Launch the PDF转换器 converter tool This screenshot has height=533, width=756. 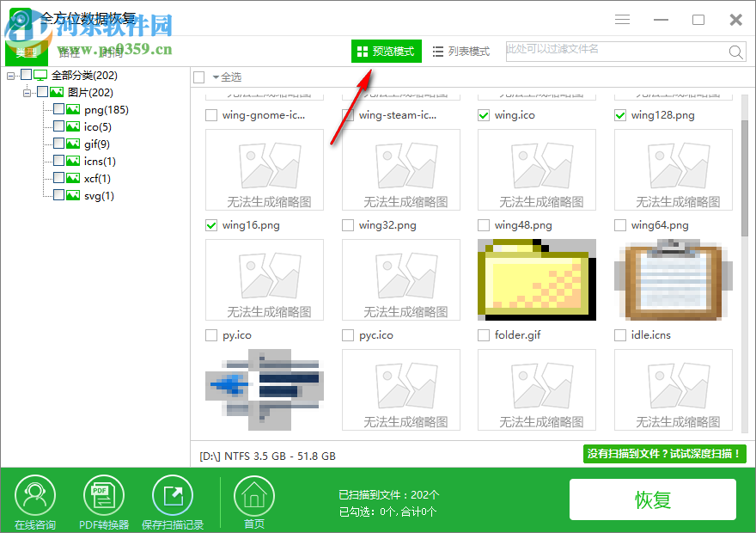pos(103,494)
